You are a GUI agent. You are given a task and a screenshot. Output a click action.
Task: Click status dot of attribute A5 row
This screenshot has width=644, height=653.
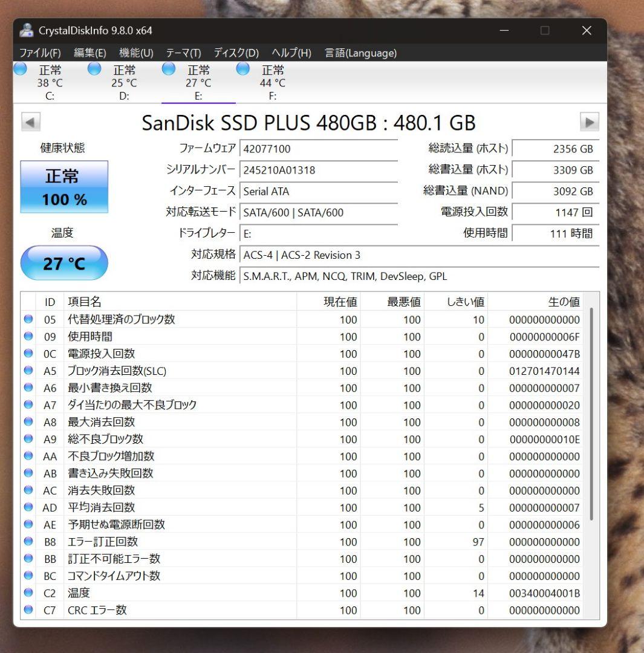[x=28, y=370]
